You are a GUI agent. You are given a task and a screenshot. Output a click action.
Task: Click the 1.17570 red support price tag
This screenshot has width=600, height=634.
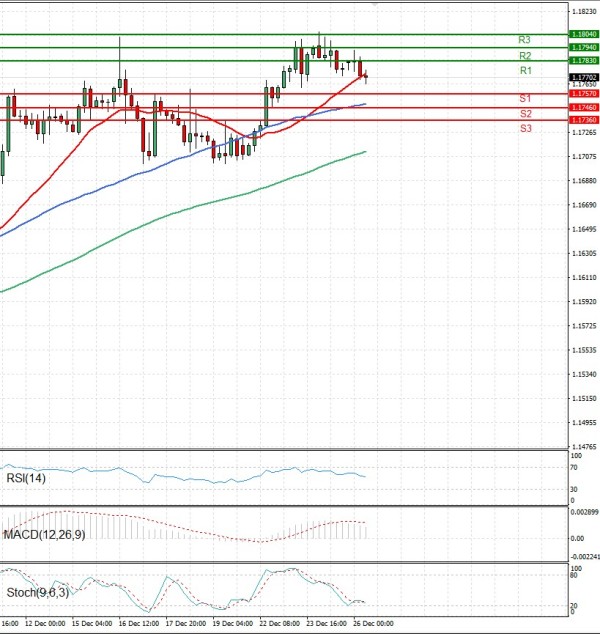click(583, 94)
